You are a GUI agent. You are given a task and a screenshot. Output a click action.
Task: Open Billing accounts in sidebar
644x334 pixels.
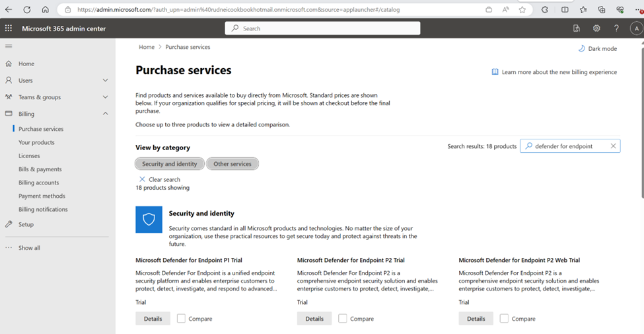38,183
